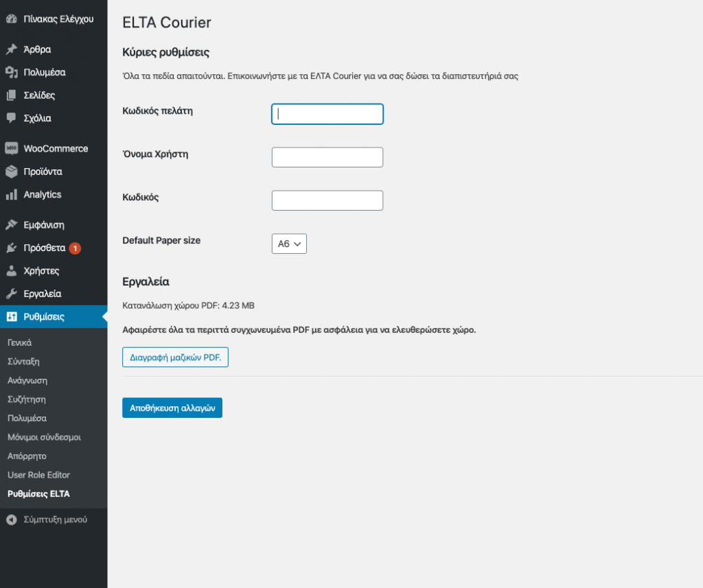Image resolution: width=703 pixels, height=588 pixels.
Task: Click Διαγραφή μαζικών PDF button
Action: [175, 357]
